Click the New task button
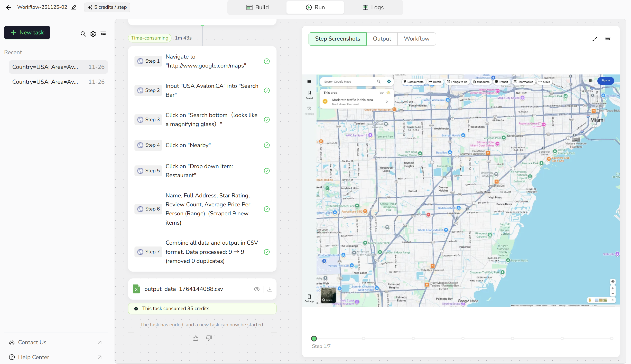This screenshot has height=364, width=631. click(27, 33)
